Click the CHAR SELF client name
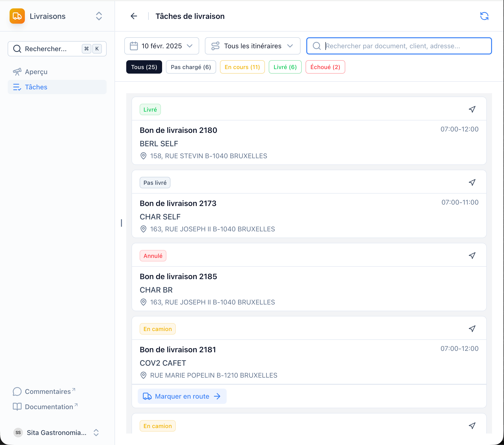504x445 pixels. [x=160, y=217]
